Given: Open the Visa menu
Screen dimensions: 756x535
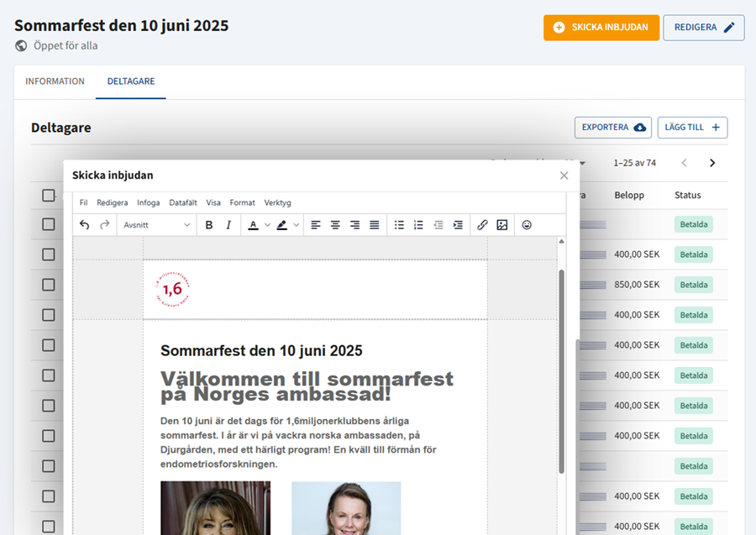Looking at the screenshot, I should (x=213, y=203).
